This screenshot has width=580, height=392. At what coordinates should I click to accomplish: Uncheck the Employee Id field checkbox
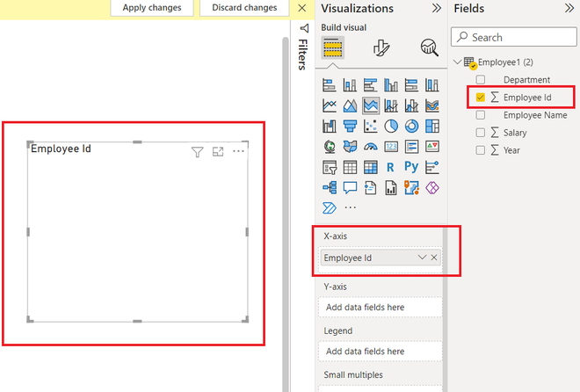click(480, 98)
